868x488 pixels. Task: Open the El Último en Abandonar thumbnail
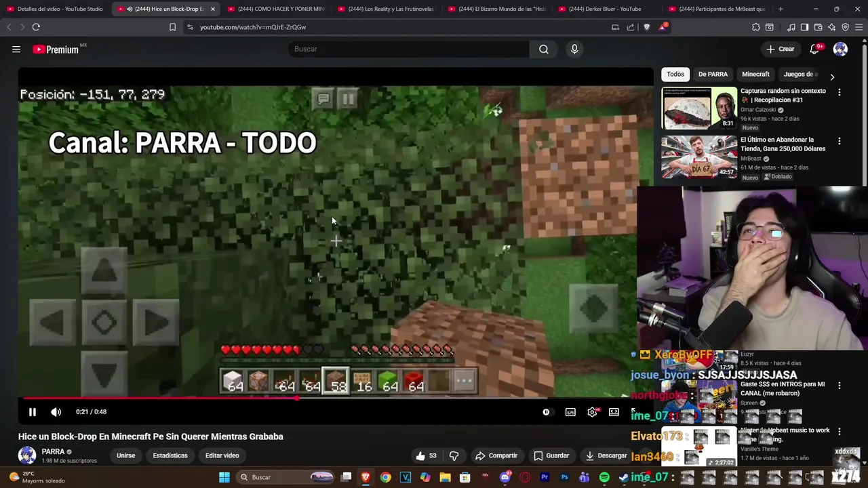[x=699, y=157]
